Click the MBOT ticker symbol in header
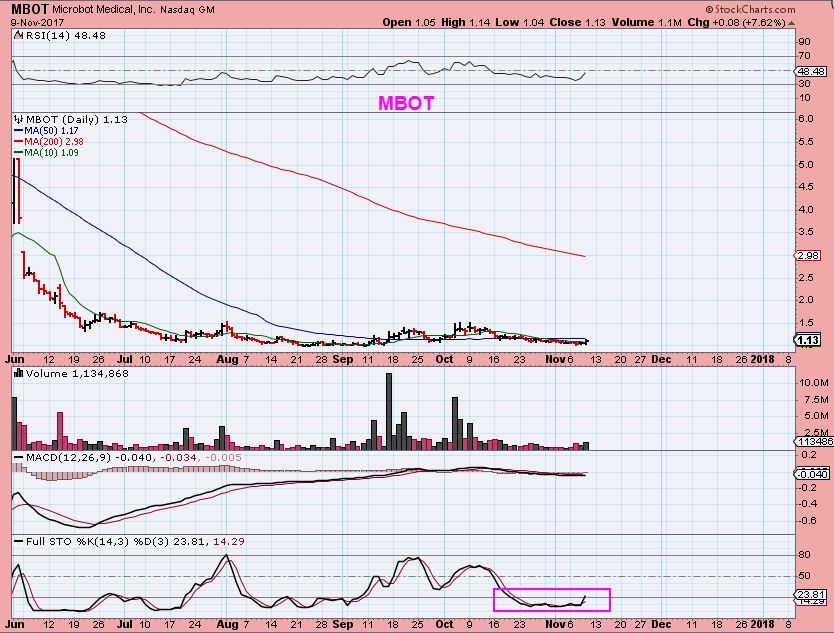This screenshot has height=633, width=834. (x=30, y=10)
